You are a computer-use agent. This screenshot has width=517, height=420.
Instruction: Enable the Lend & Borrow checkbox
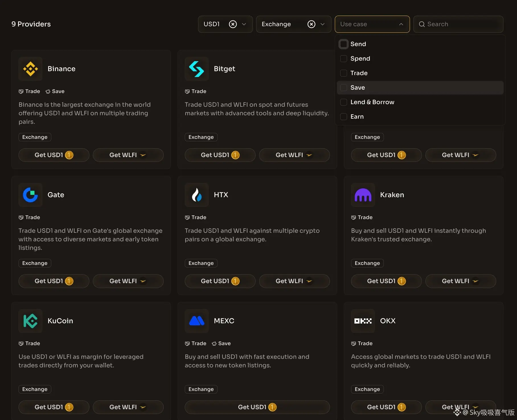coord(344,102)
